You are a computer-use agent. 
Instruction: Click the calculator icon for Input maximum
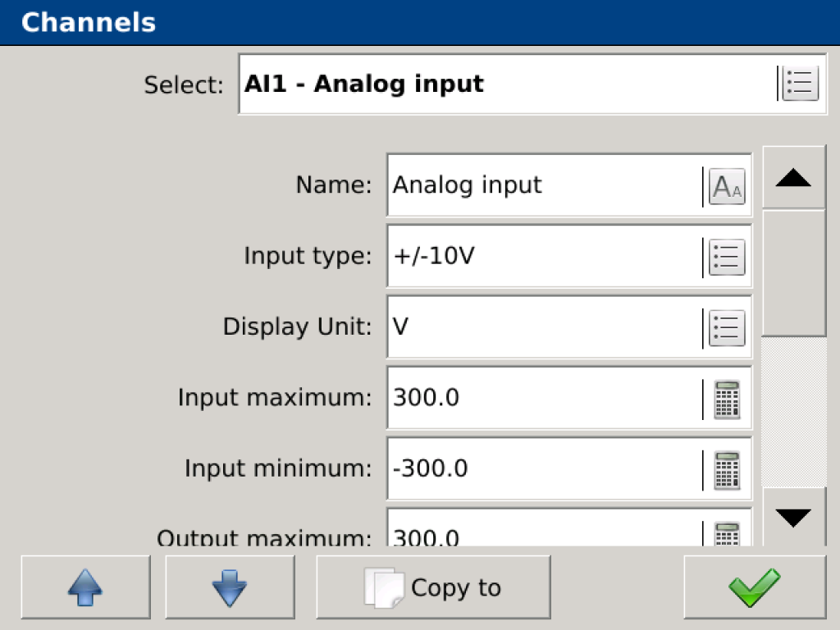click(x=727, y=399)
